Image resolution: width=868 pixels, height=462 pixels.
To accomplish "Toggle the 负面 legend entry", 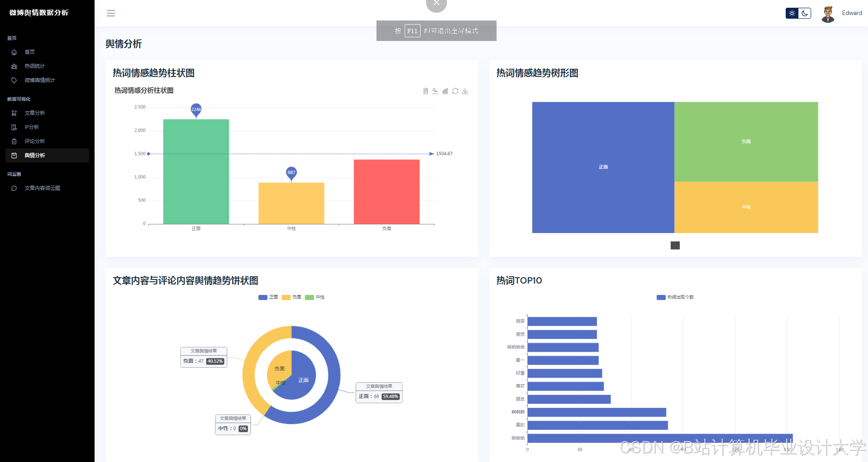I will click(x=292, y=297).
